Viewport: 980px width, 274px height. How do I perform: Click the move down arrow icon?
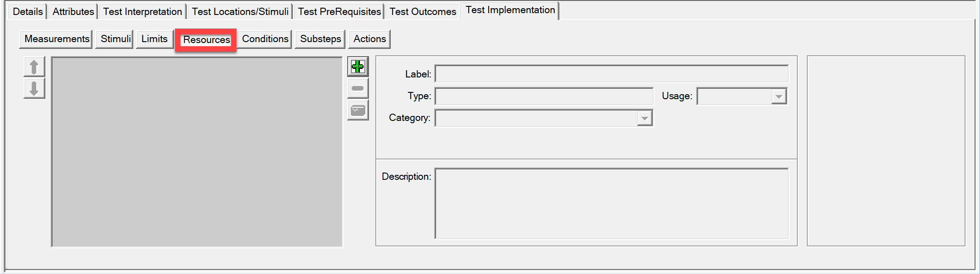tap(34, 88)
